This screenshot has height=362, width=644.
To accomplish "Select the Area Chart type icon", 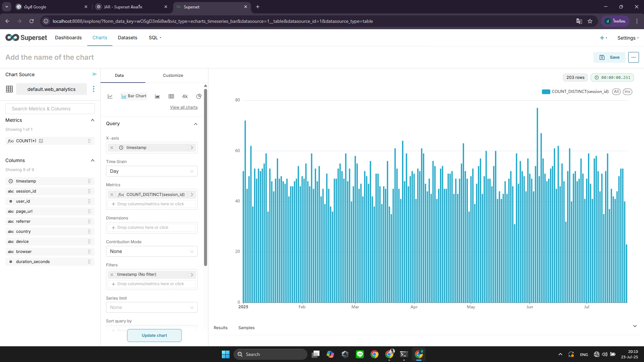I will pyautogui.click(x=157, y=96).
